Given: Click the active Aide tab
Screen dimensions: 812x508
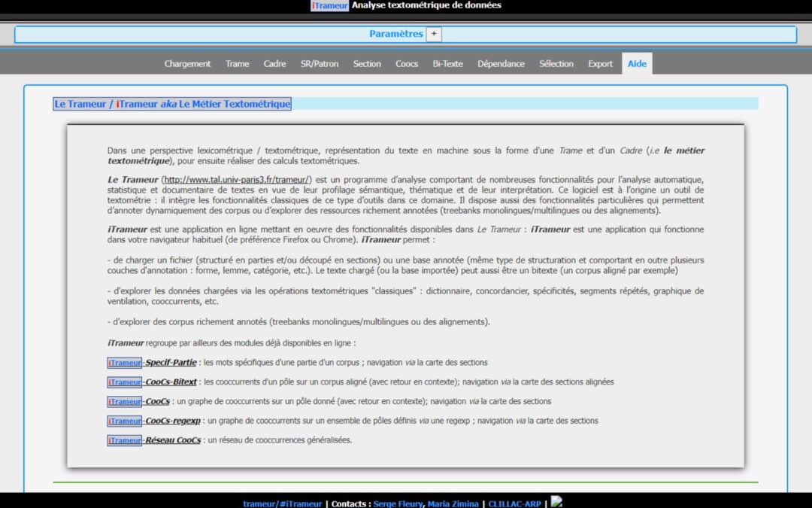Looking at the screenshot, I should pyautogui.click(x=637, y=64).
